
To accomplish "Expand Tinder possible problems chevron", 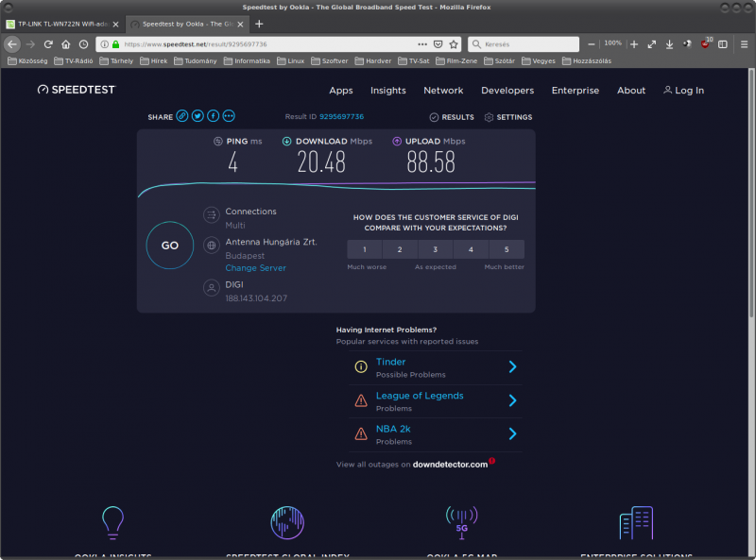I will [512, 367].
